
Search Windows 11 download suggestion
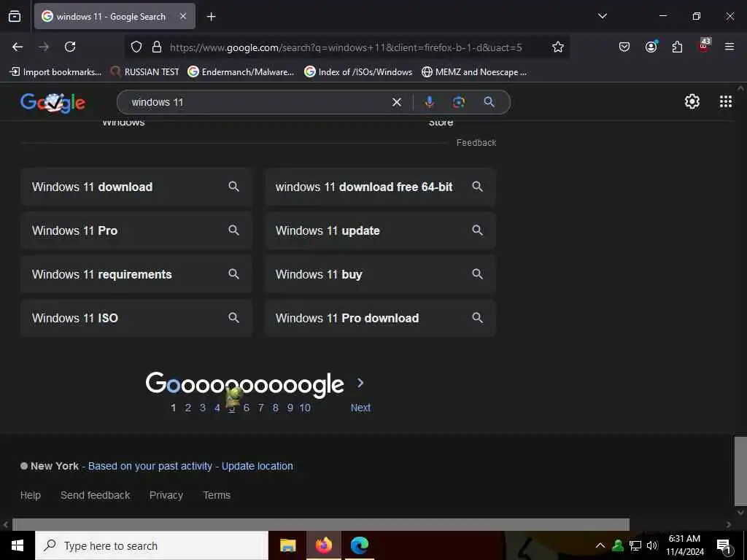pyautogui.click(x=136, y=187)
